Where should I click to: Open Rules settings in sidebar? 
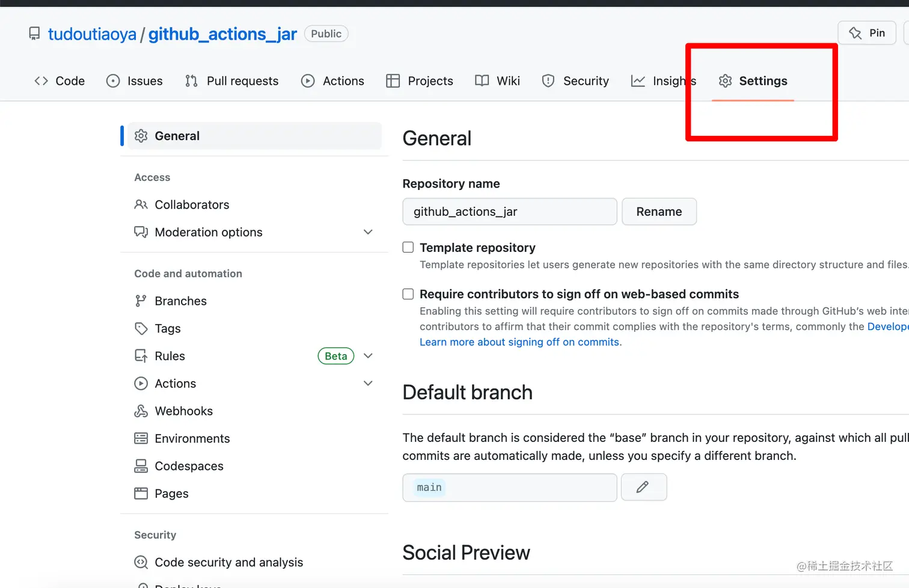[x=254, y=356]
